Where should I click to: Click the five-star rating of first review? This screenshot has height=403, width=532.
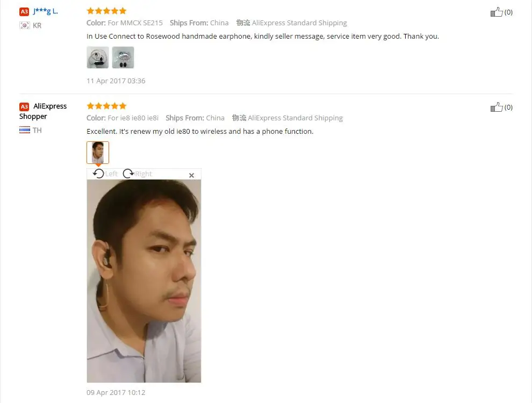coord(106,11)
